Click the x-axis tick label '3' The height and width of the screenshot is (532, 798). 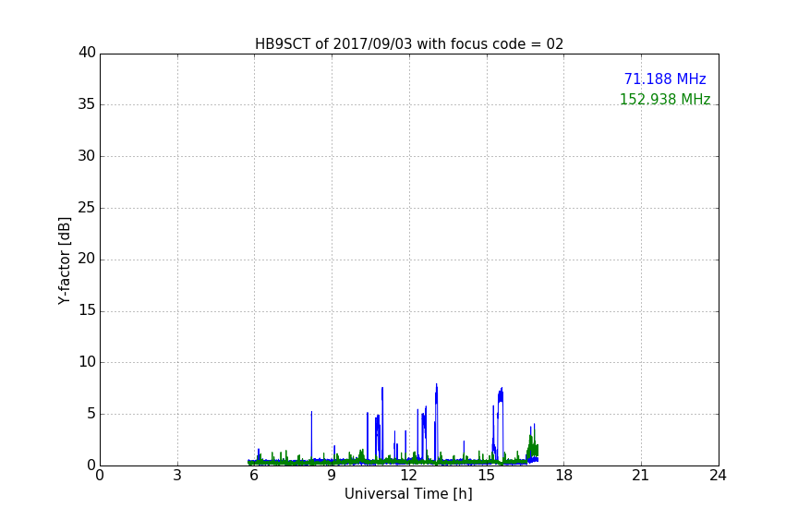coord(177,476)
